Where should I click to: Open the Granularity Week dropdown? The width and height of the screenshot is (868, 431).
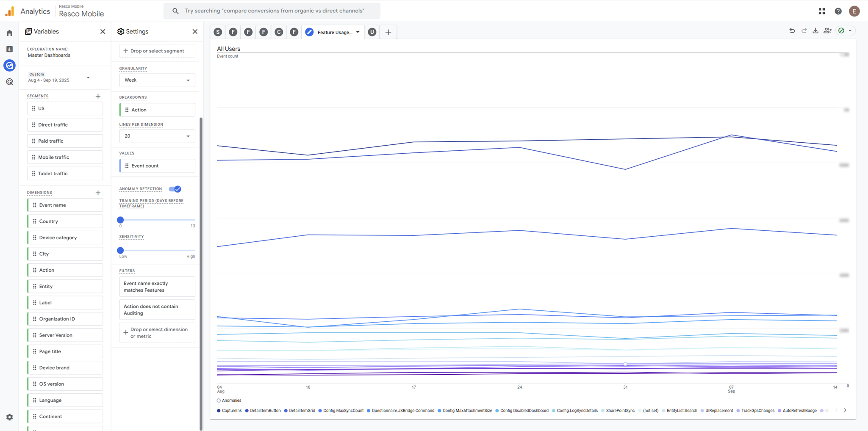point(157,80)
